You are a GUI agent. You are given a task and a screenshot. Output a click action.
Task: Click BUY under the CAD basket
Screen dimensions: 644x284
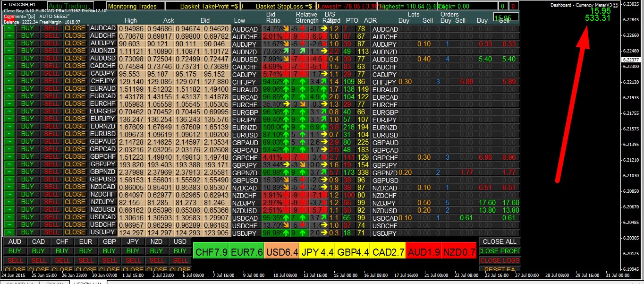39,251
